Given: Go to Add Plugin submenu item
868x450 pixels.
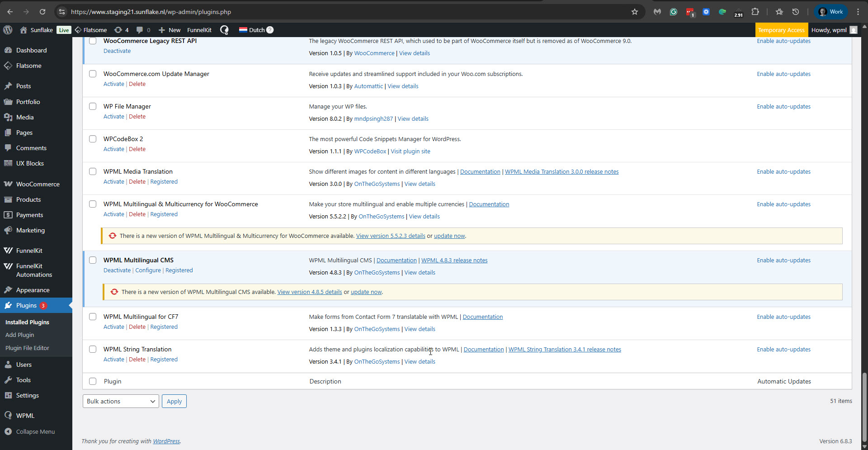Looking at the screenshot, I should coord(19,335).
